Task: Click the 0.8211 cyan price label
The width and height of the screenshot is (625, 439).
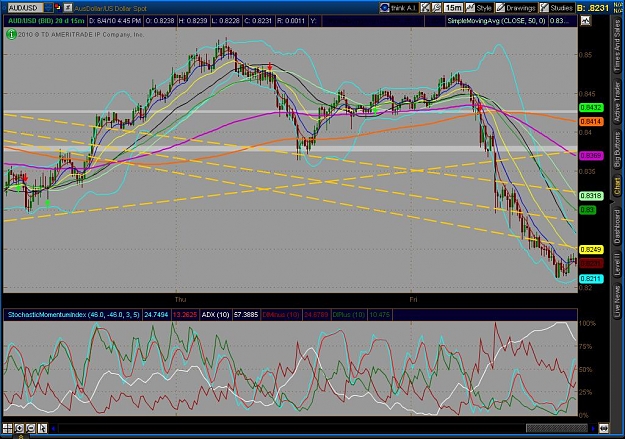Action: [x=591, y=279]
